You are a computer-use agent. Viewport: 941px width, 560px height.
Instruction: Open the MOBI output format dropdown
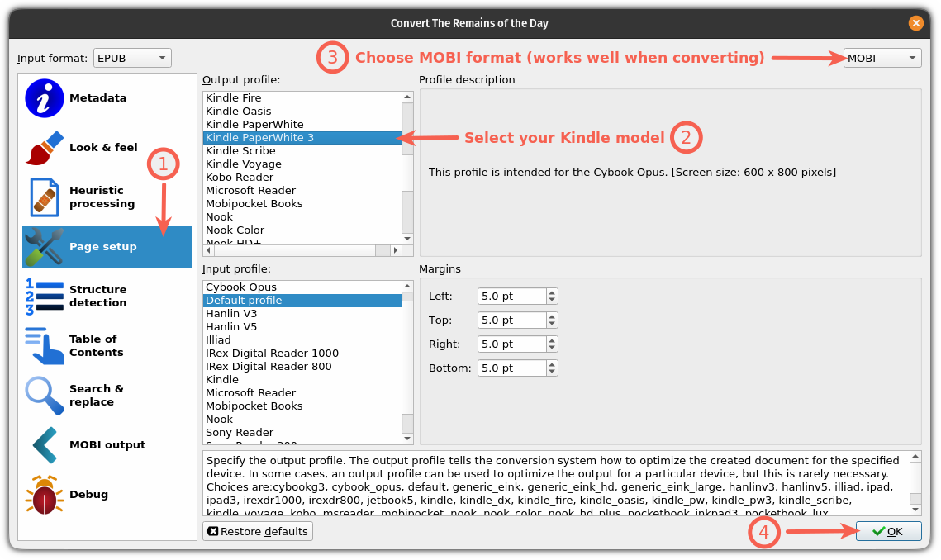coord(882,58)
